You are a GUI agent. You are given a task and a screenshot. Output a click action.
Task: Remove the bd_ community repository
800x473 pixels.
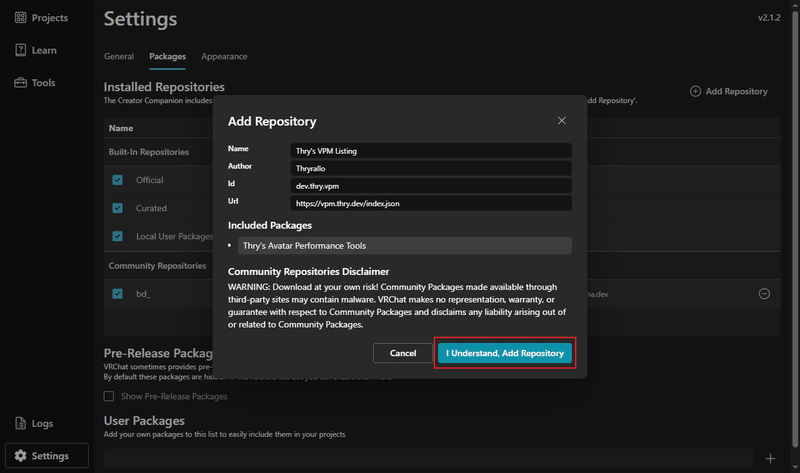click(764, 293)
